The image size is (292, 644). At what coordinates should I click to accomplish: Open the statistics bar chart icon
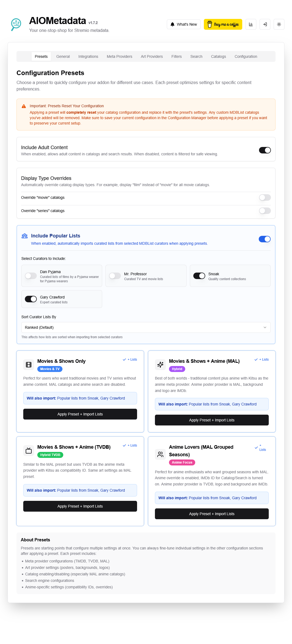pos(251,24)
